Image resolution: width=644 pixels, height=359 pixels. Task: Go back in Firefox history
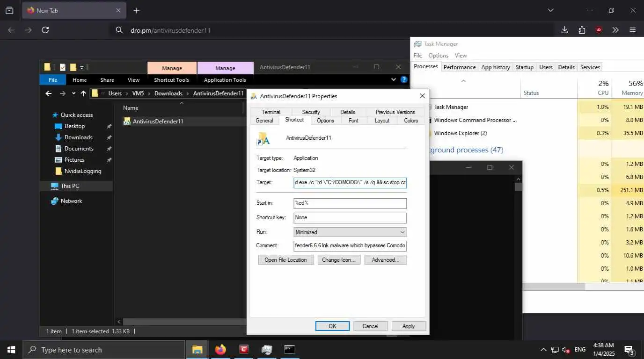point(11,30)
